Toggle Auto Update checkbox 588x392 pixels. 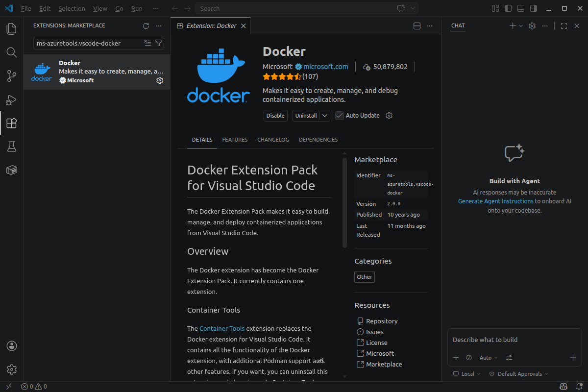click(x=340, y=116)
